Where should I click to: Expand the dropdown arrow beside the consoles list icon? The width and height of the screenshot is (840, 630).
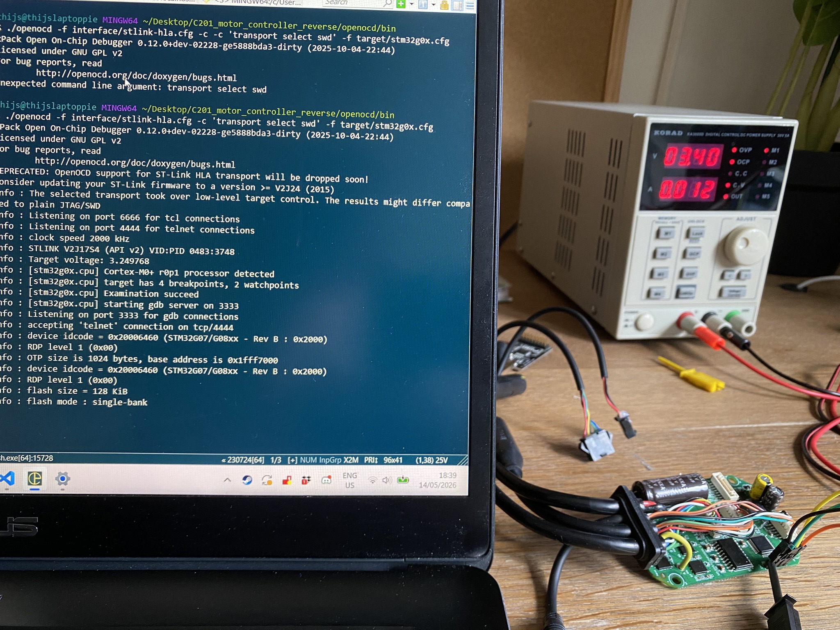point(433,5)
